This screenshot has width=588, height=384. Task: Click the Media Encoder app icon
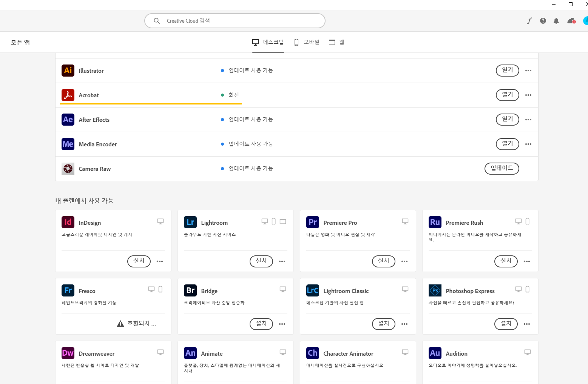[68, 144]
